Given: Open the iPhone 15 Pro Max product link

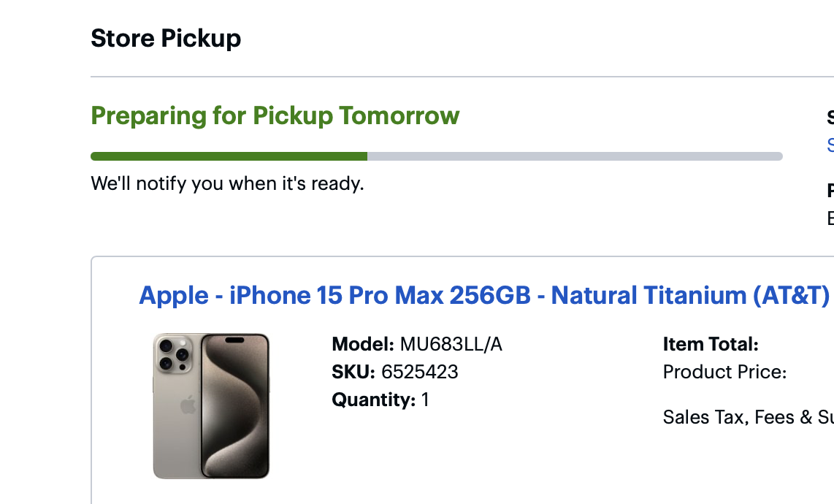Looking at the screenshot, I should (483, 295).
